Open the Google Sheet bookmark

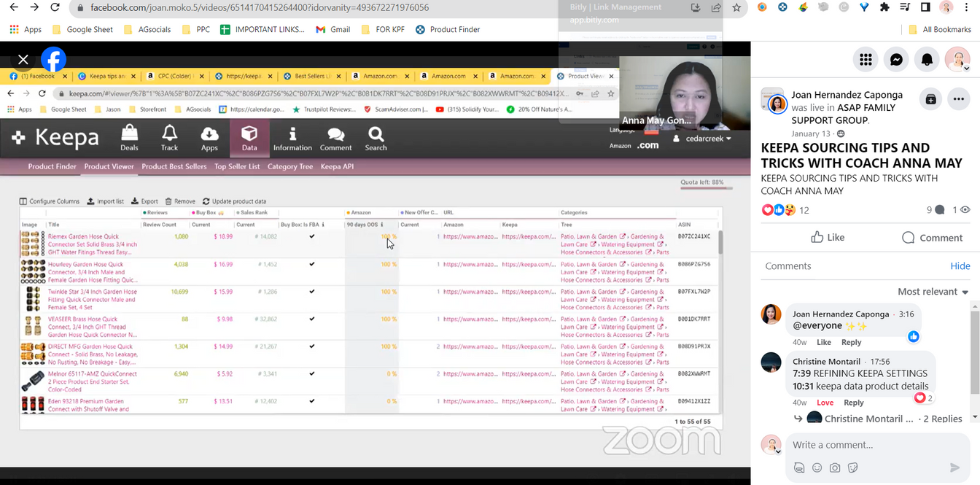(x=82, y=30)
